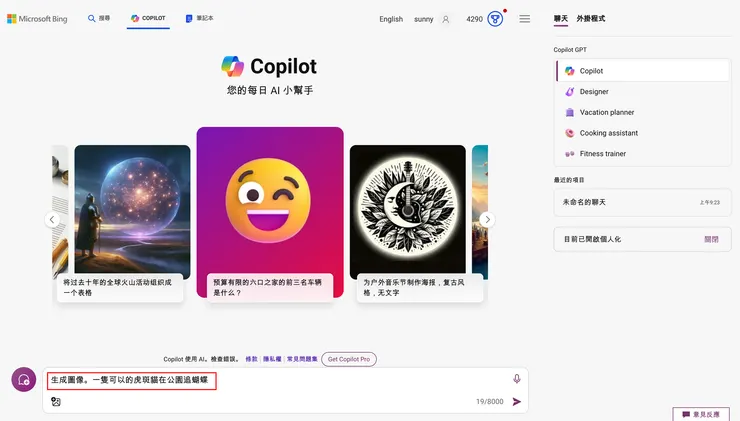The height and width of the screenshot is (421, 740).
Task: Click the chat message input field
Action: click(278, 380)
